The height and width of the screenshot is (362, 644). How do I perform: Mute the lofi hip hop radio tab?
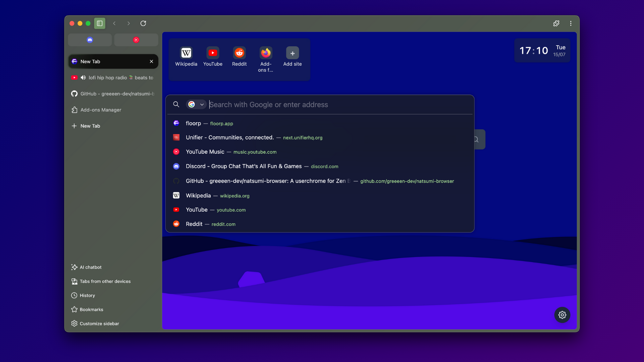pyautogui.click(x=83, y=77)
